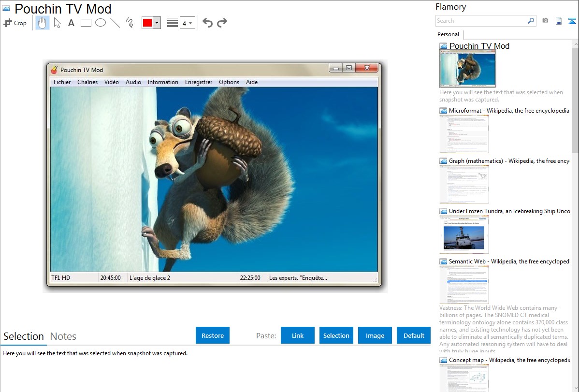
Task: Select the straight line tool
Action: 115,23
